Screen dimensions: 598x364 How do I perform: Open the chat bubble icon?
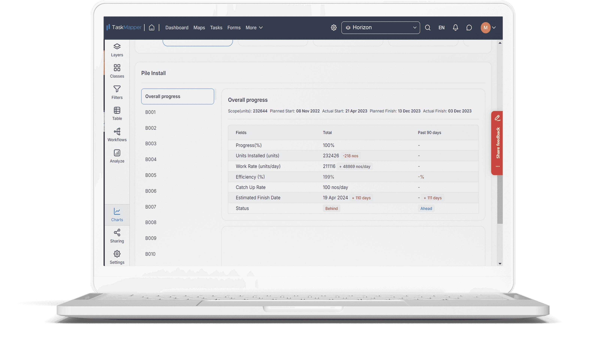click(x=469, y=28)
